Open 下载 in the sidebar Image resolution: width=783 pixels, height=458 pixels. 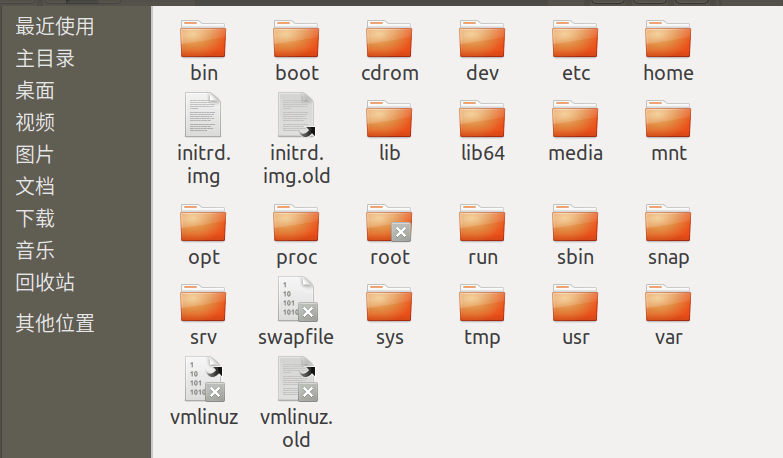[x=35, y=218]
